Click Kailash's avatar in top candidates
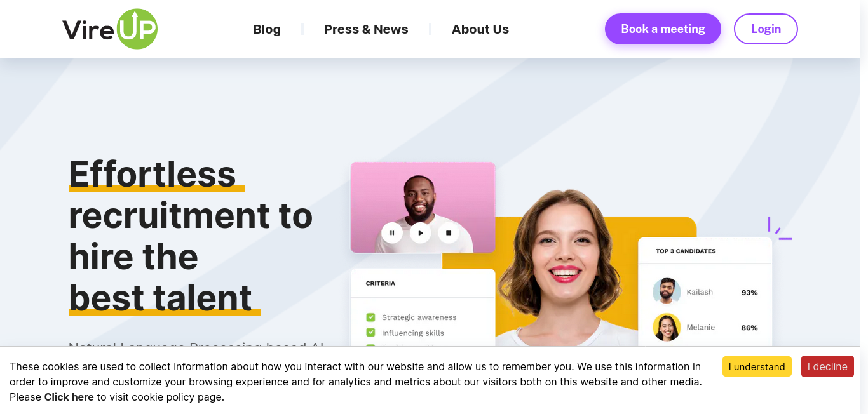868x414 pixels. pyautogui.click(x=667, y=292)
